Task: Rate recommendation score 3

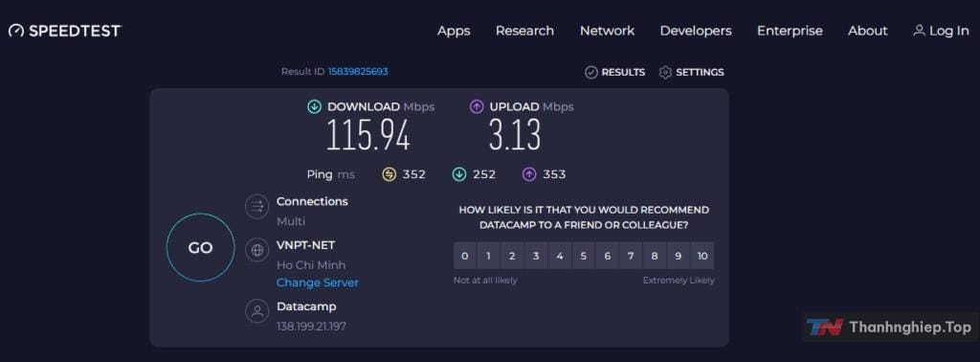Action: coord(536,256)
